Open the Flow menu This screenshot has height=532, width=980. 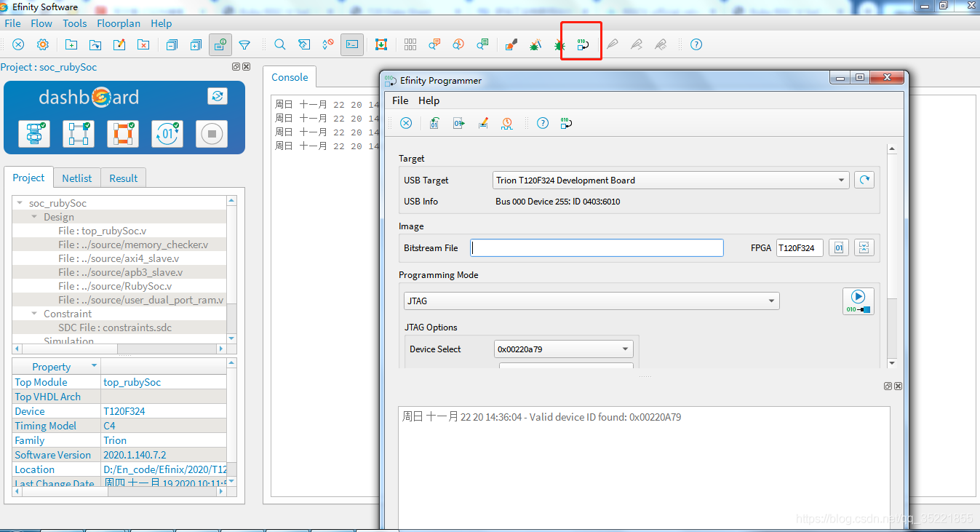click(41, 23)
